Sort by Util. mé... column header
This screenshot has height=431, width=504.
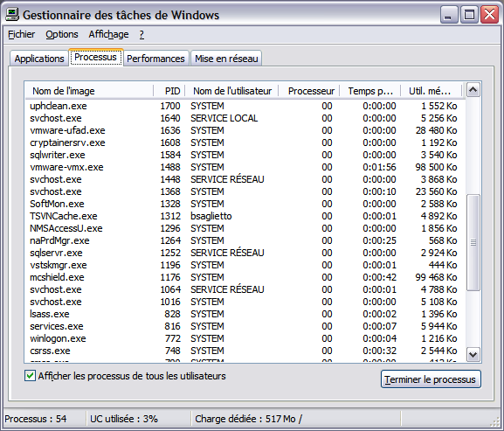(432, 91)
